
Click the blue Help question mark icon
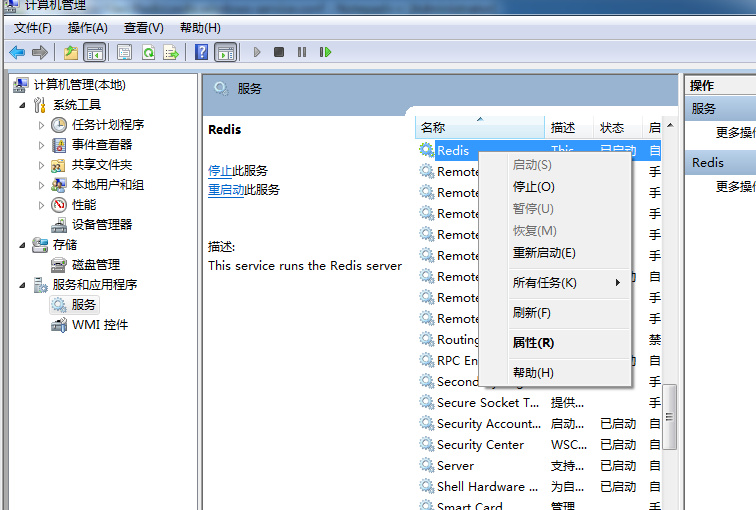(202, 52)
